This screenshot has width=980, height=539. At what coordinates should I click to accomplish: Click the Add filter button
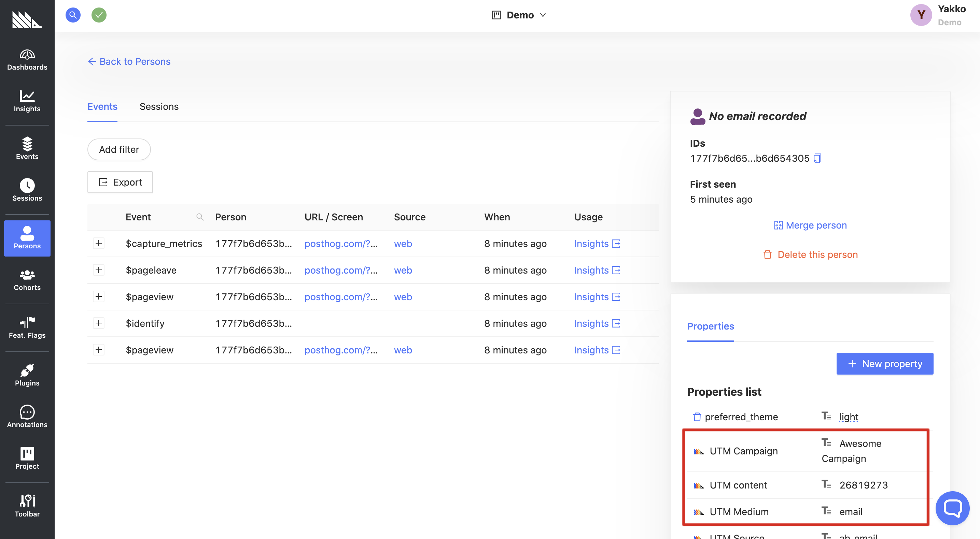click(x=119, y=149)
